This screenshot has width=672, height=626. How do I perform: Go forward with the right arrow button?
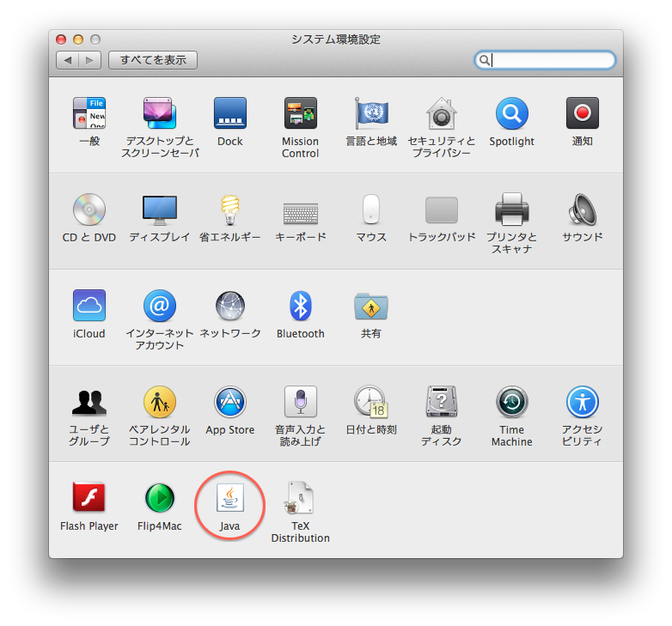pyautogui.click(x=90, y=60)
